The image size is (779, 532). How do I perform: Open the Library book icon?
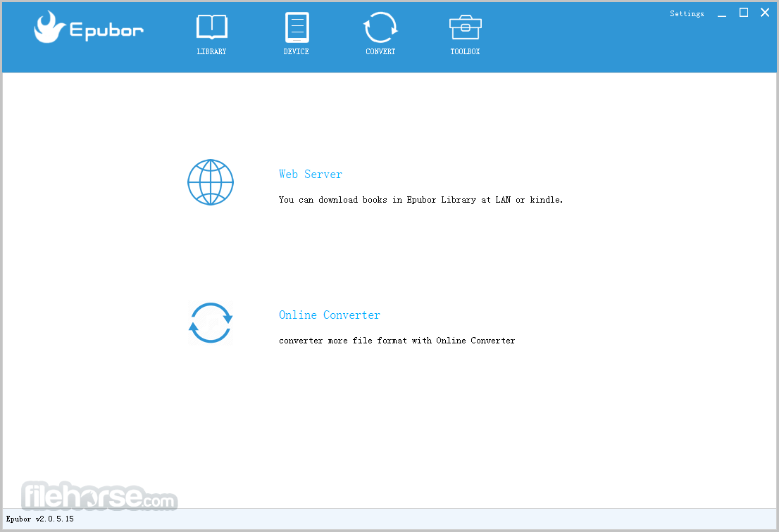(x=211, y=27)
